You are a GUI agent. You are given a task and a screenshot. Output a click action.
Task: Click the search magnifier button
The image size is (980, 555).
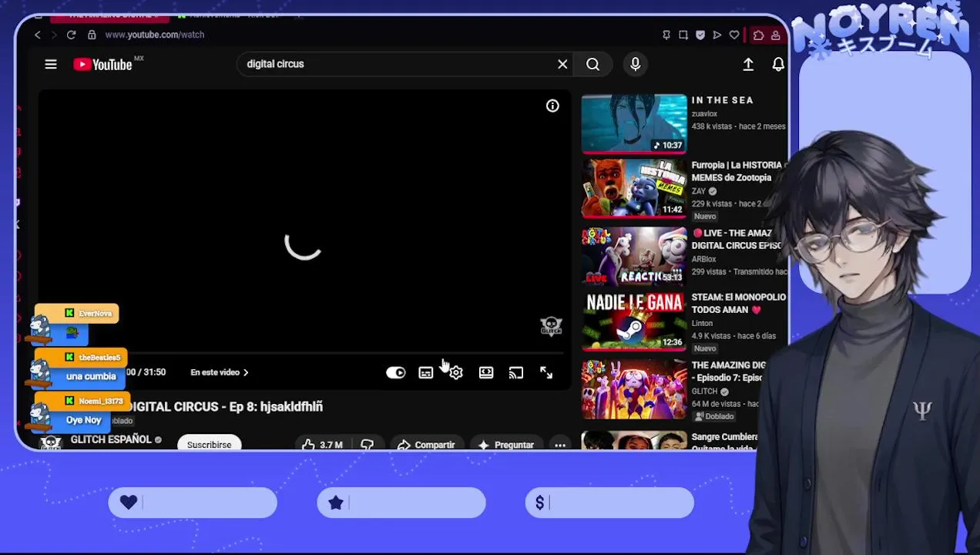(x=592, y=64)
